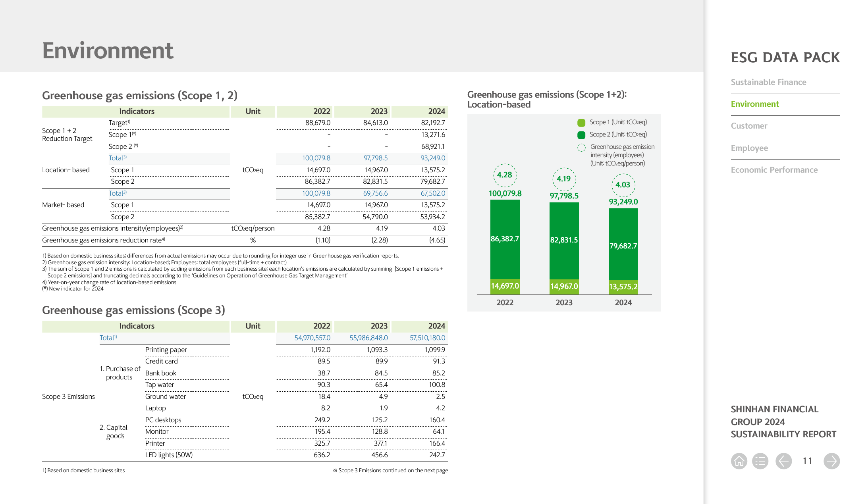This screenshot has width=868, height=504.
Task: Select the Target 2022 value 88,679.0
Action: pos(318,123)
